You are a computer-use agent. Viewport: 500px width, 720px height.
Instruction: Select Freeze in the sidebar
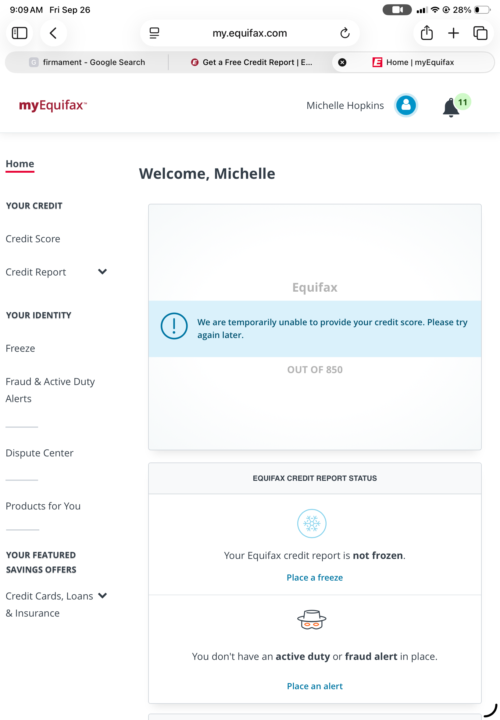[x=20, y=349]
